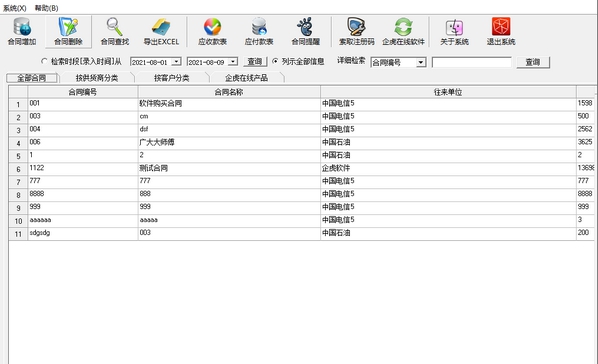Click the 查询 button next to date range
The height and width of the screenshot is (364, 598).
click(255, 61)
